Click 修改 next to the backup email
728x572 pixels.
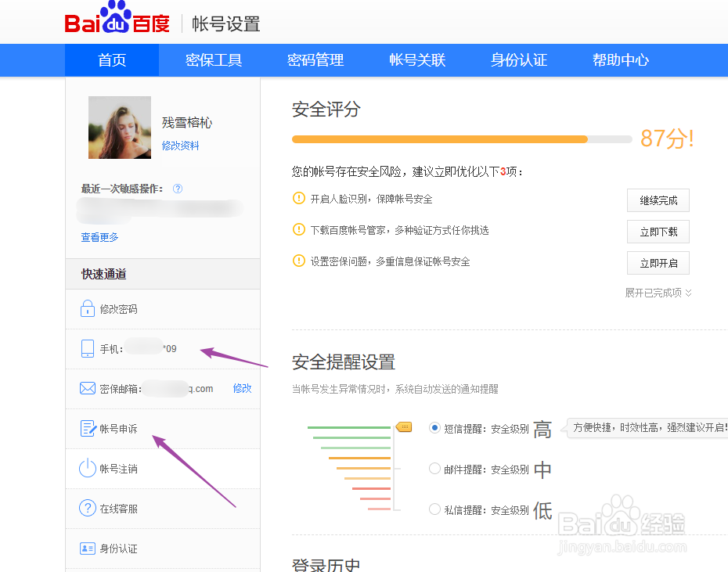coord(243,388)
